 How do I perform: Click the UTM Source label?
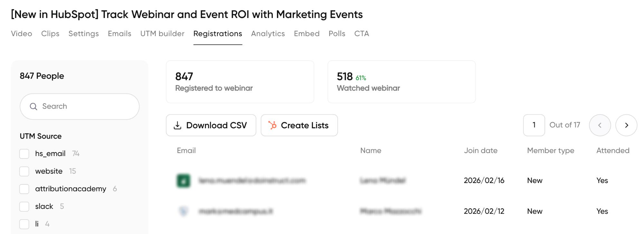[41, 136]
